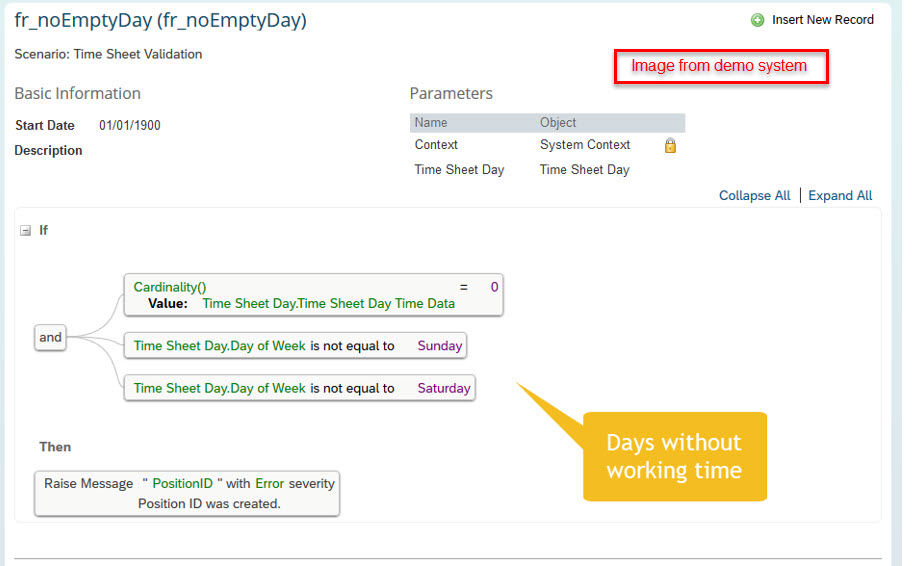
Task: Click the cardinality value 0
Action: (x=494, y=287)
